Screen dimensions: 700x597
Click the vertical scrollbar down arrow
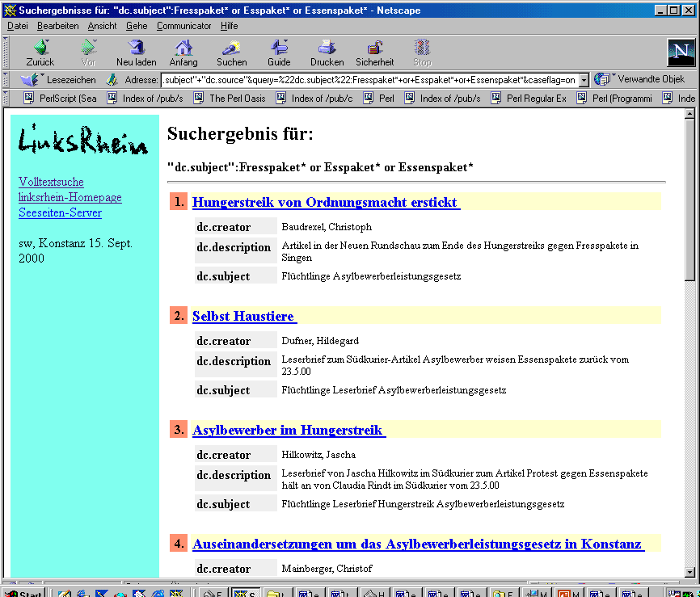pos(689,573)
